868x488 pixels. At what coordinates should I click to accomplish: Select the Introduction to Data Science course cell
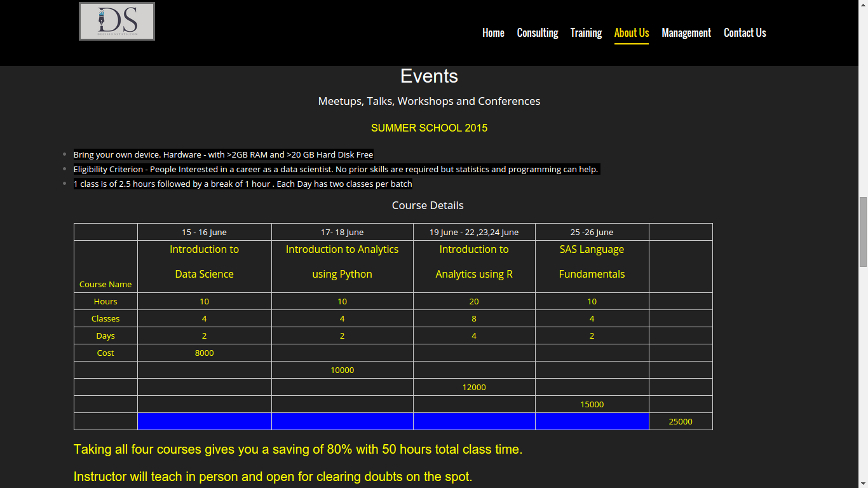(x=204, y=262)
